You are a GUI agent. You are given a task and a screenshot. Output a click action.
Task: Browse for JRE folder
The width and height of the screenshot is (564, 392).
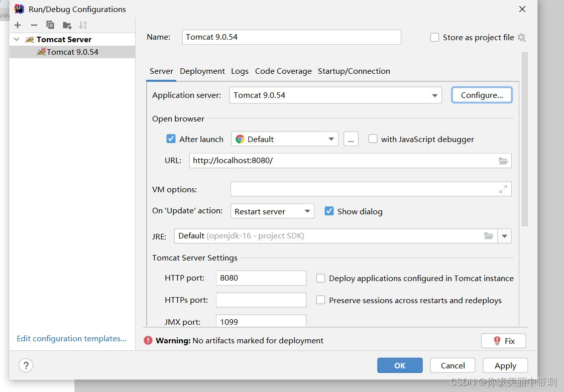pyautogui.click(x=489, y=236)
